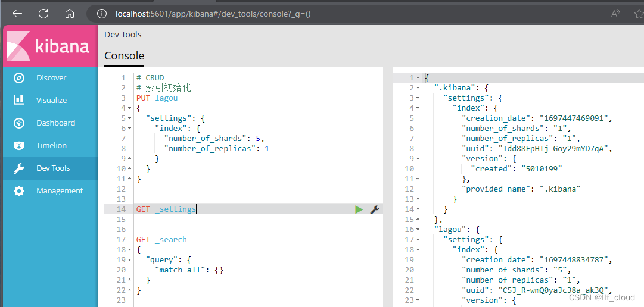Reload the page with refresh icon

click(x=43, y=14)
